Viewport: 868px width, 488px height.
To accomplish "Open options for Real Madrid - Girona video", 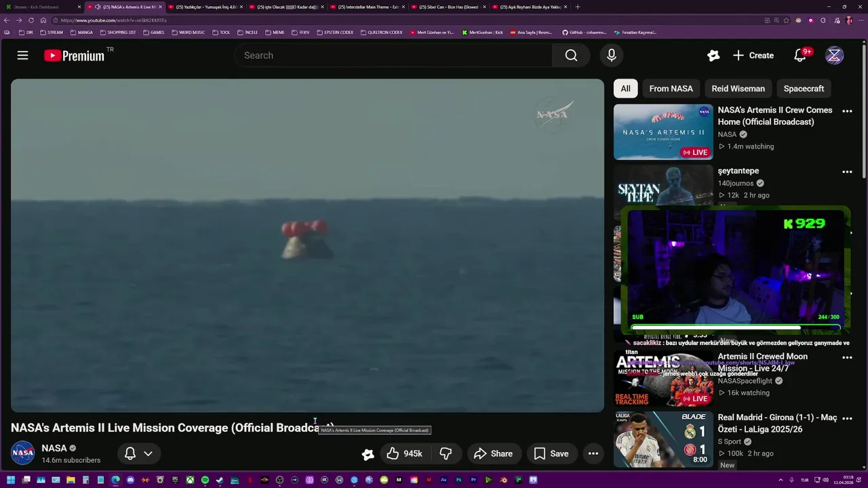I will (x=847, y=418).
